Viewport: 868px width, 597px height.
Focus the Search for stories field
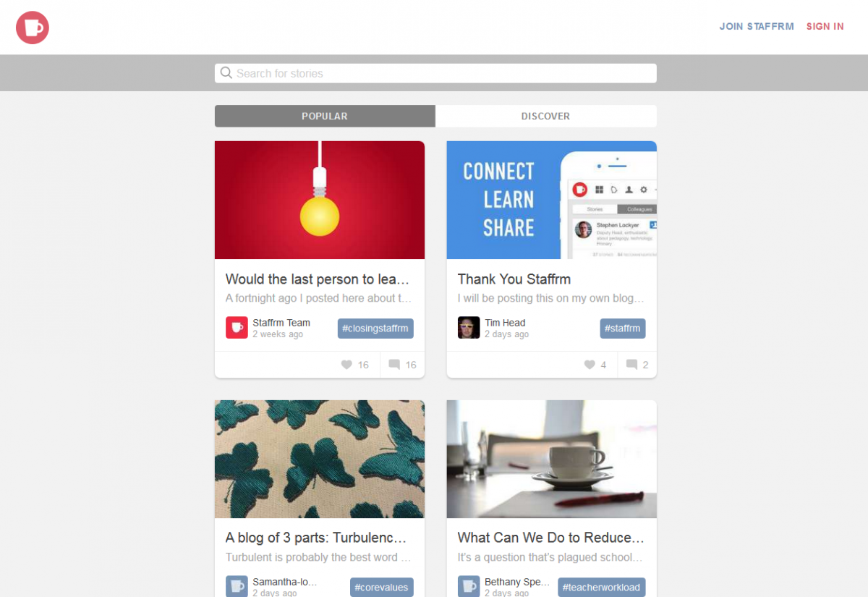tap(435, 73)
